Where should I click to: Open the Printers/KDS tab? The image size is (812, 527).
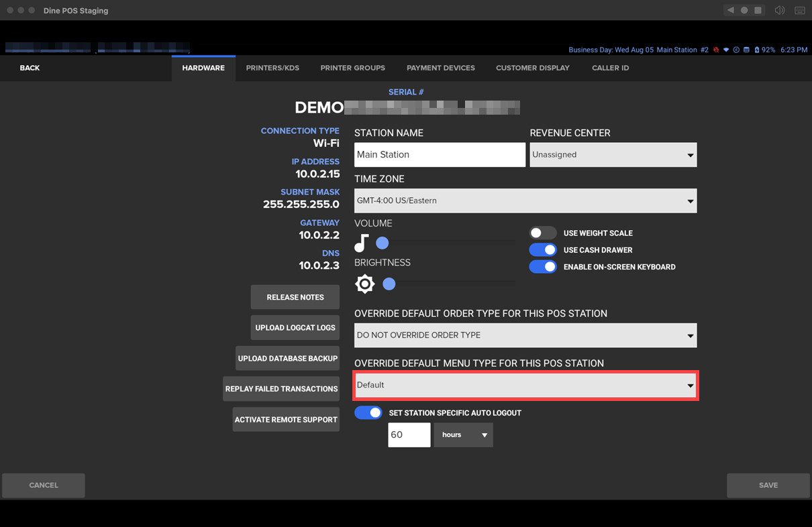click(x=272, y=68)
